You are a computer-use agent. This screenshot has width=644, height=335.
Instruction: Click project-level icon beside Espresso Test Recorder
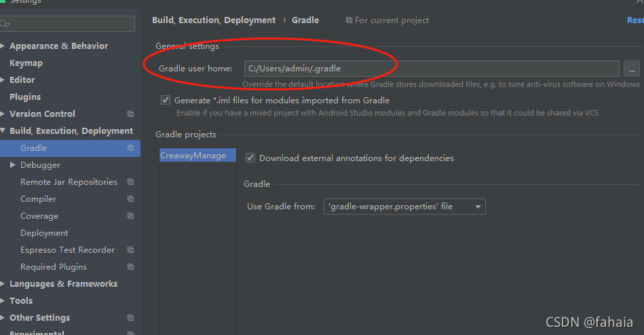click(130, 250)
